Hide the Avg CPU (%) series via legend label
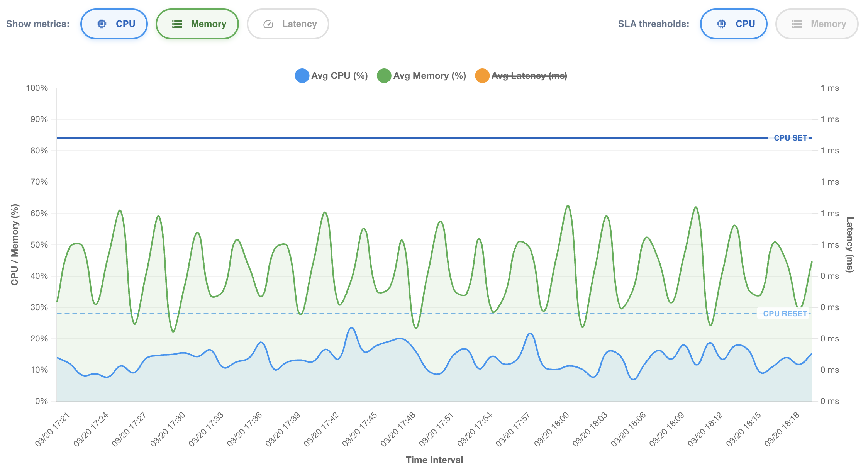 339,76
